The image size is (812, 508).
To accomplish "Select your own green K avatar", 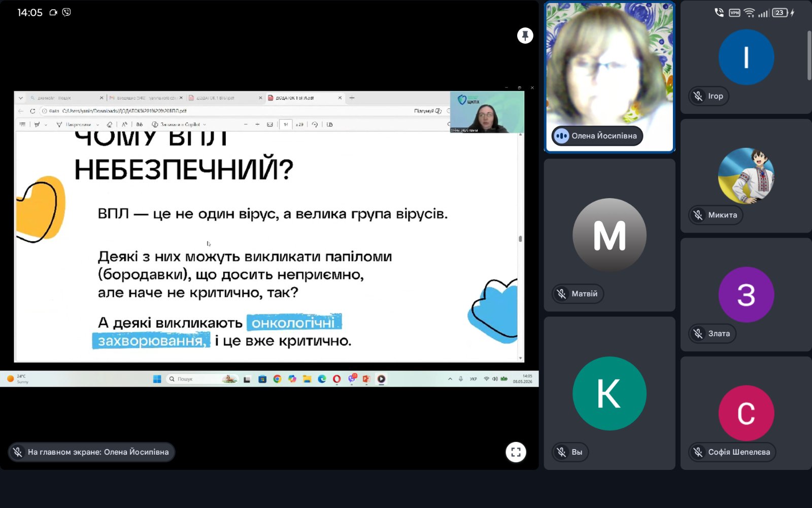I will (x=610, y=394).
